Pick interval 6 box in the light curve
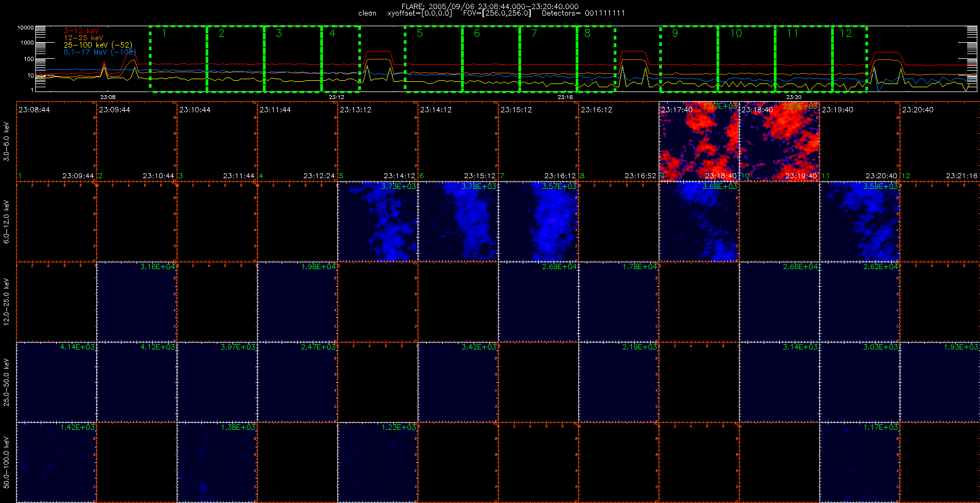The height and width of the screenshot is (503, 980). pyautogui.click(x=491, y=59)
